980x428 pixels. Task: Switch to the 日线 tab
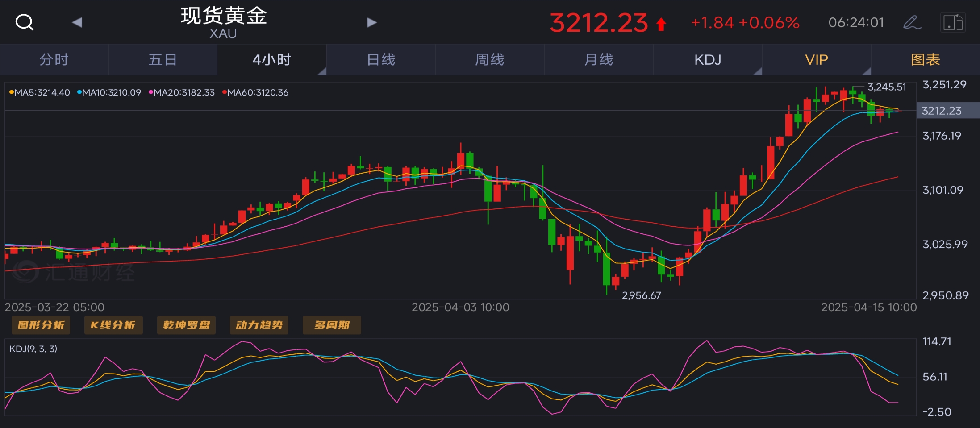point(381,60)
